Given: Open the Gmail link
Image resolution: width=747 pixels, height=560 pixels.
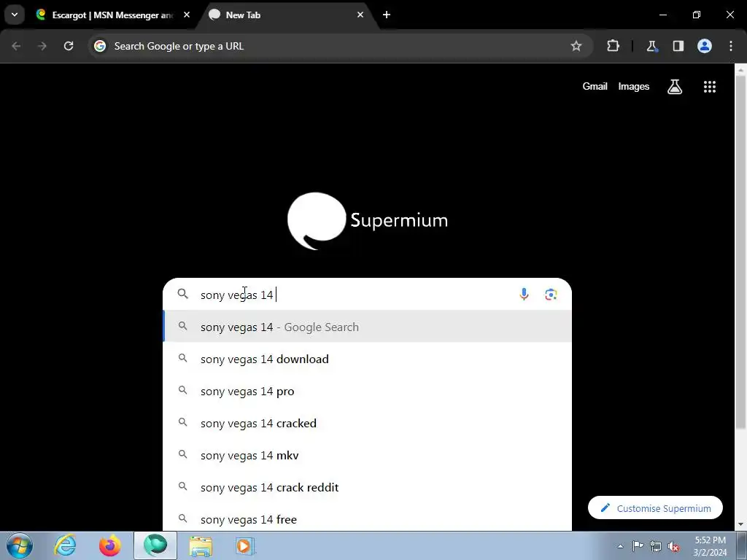Looking at the screenshot, I should (x=595, y=87).
